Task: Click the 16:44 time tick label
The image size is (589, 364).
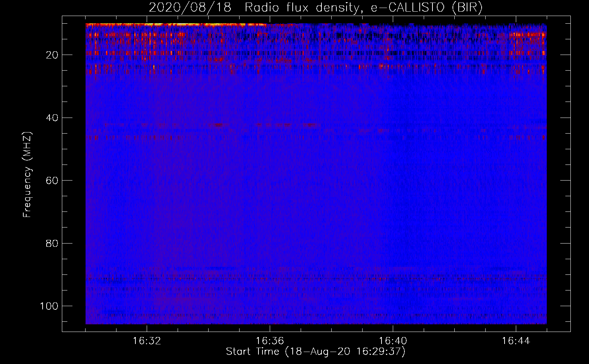Action: (x=516, y=341)
